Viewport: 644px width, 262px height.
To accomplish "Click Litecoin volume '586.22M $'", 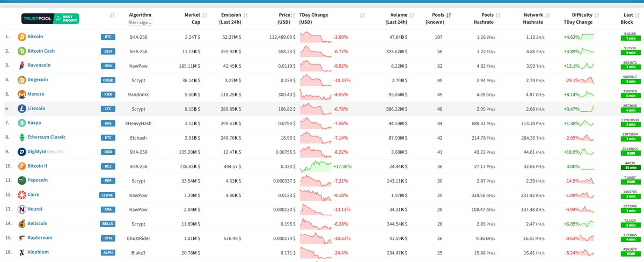I will pyautogui.click(x=397, y=109).
